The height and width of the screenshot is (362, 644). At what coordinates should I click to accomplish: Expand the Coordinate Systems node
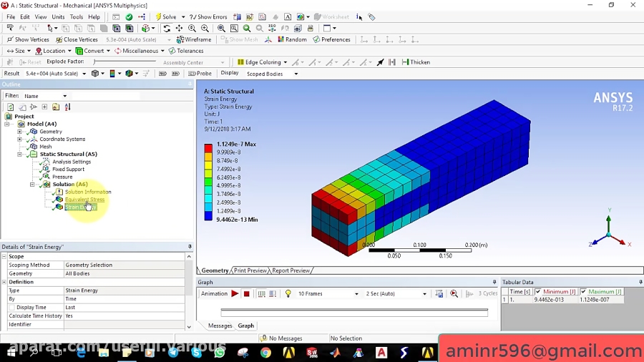(x=19, y=139)
